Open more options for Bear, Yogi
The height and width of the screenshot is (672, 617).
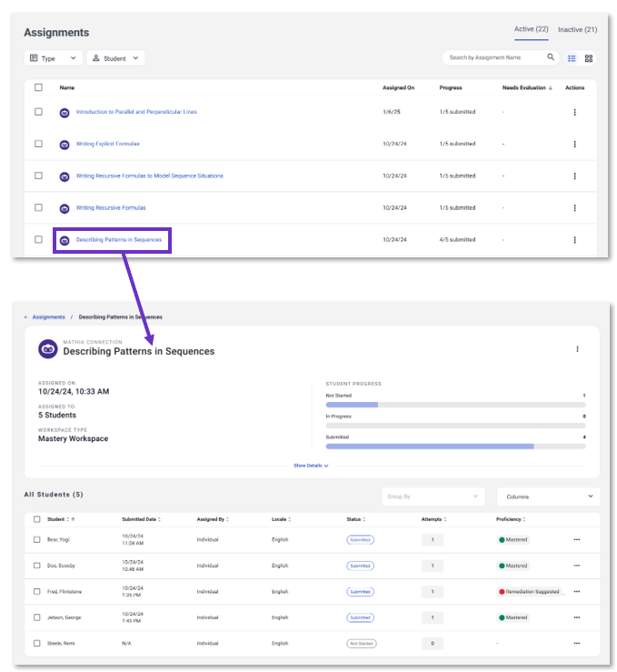click(x=577, y=539)
